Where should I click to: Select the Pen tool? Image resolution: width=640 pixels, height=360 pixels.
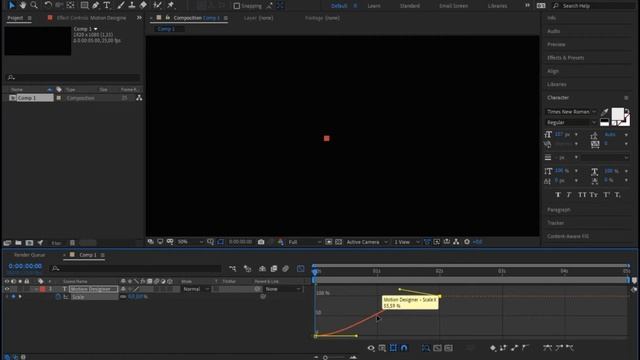click(96, 5)
